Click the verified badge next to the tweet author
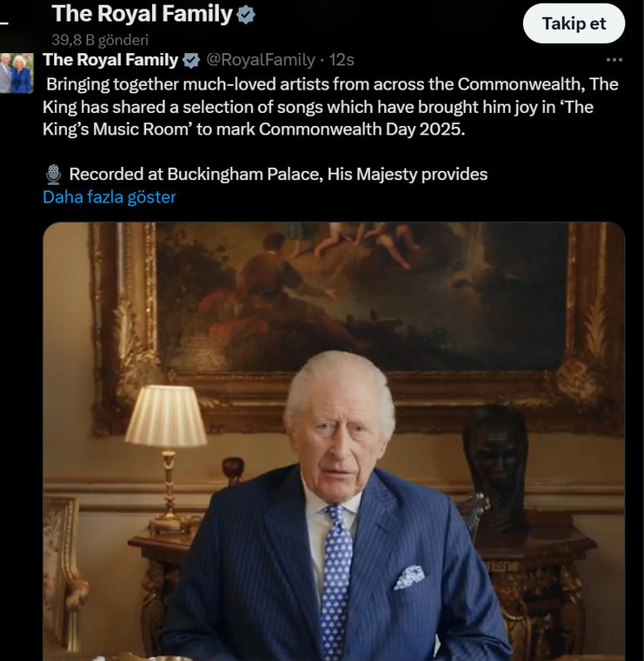Image resolution: width=644 pixels, height=661 pixels. coord(191,60)
